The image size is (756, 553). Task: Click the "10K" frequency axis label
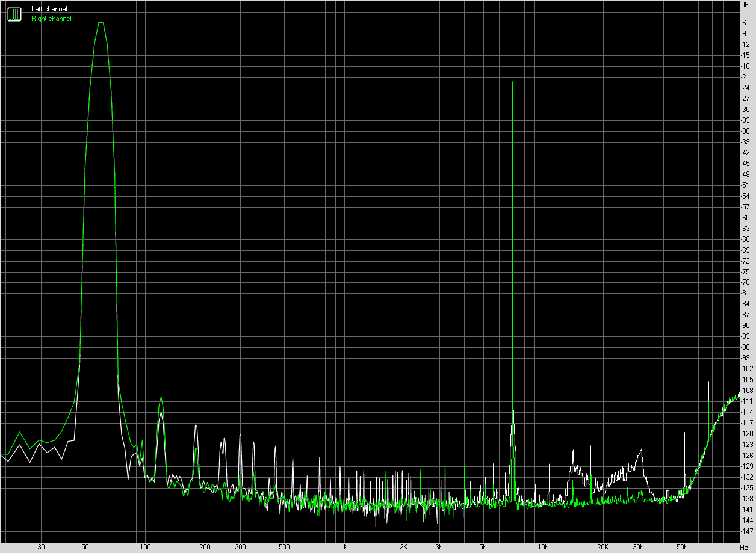click(543, 547)
